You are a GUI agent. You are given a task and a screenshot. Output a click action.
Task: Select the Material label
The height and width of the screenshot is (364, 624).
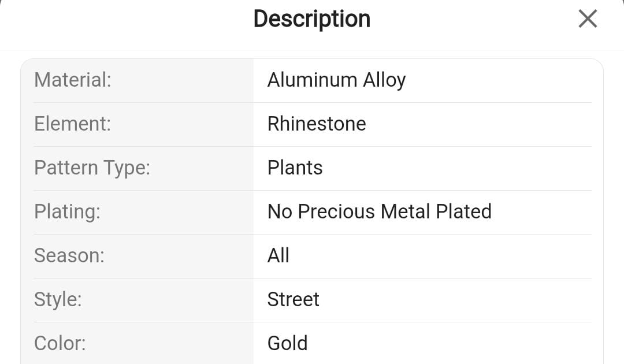[x=73, y=80]
